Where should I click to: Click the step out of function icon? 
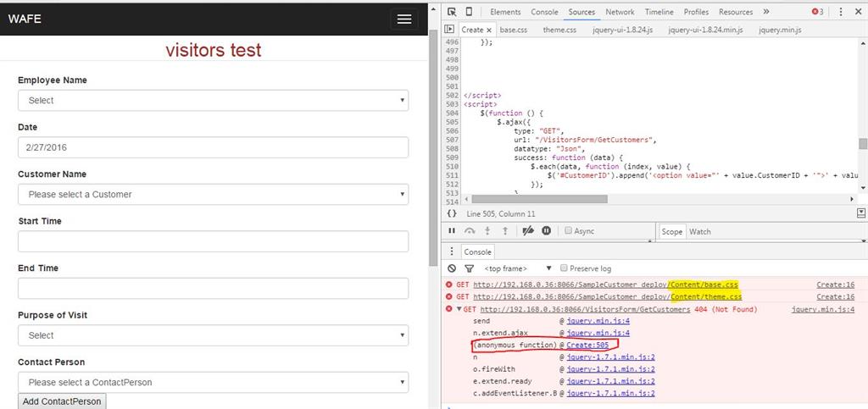[505, 231]
